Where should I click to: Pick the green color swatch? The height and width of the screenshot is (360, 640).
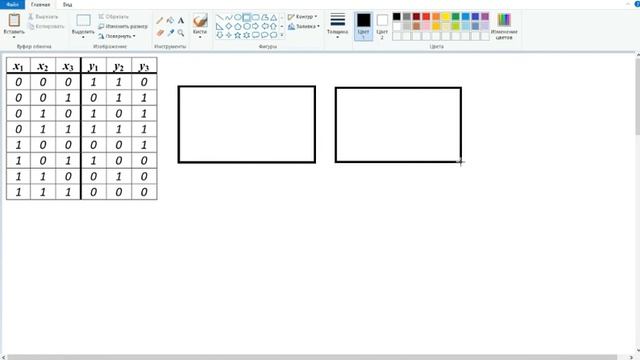pyautogui.click(x=456, y=16)
